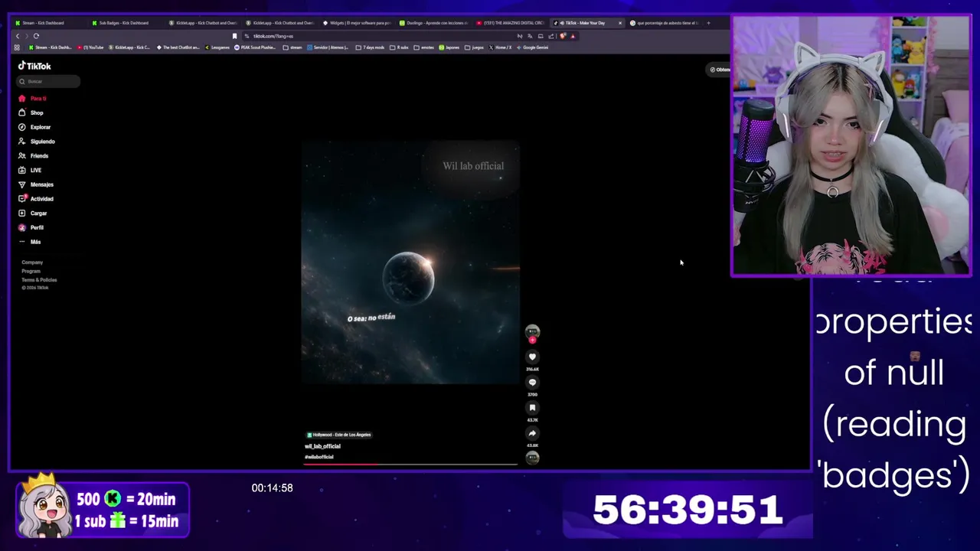Follow creator via pink plus badge

pyautogui.click(x=532, y=340)
